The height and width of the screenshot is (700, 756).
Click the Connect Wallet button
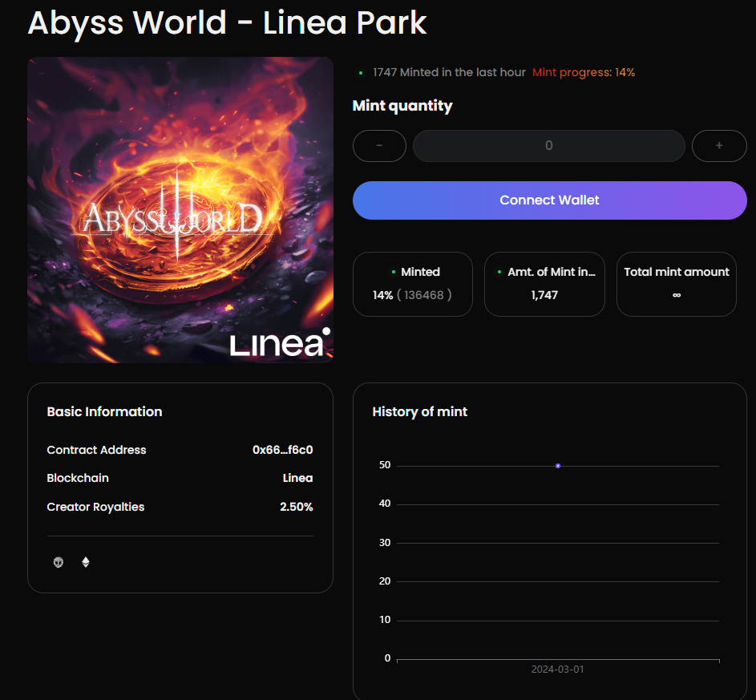[x=550, y=200]
